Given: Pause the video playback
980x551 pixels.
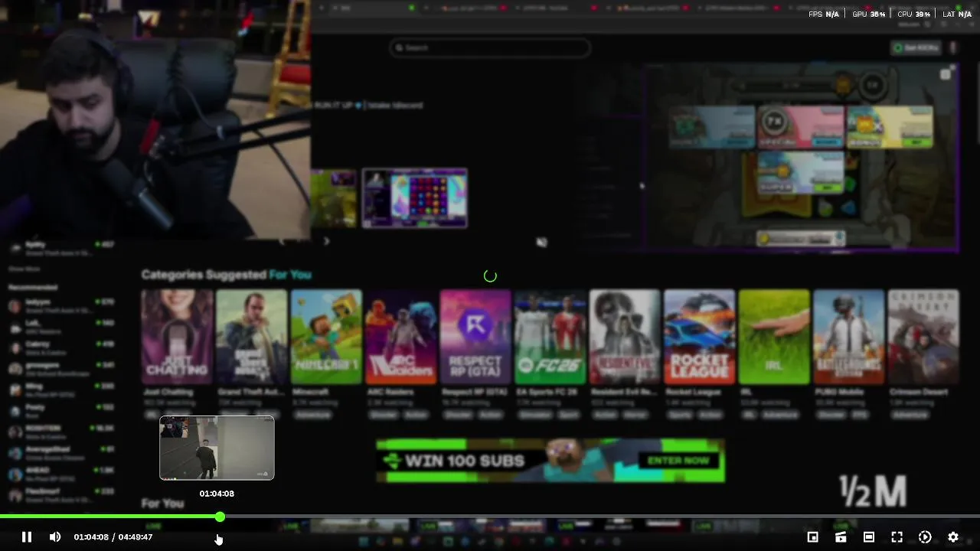Looking at the screenshot, I should [x=26, y=537].
